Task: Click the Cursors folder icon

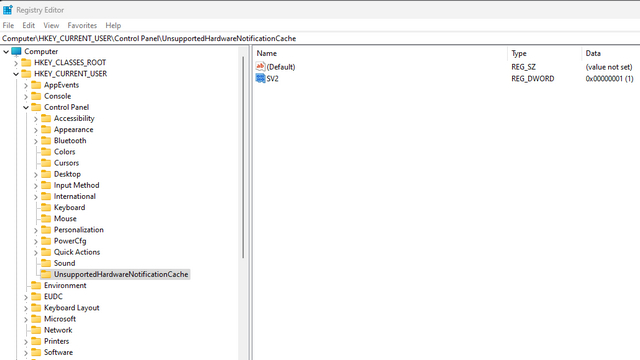Action: [x=46, y=163]
